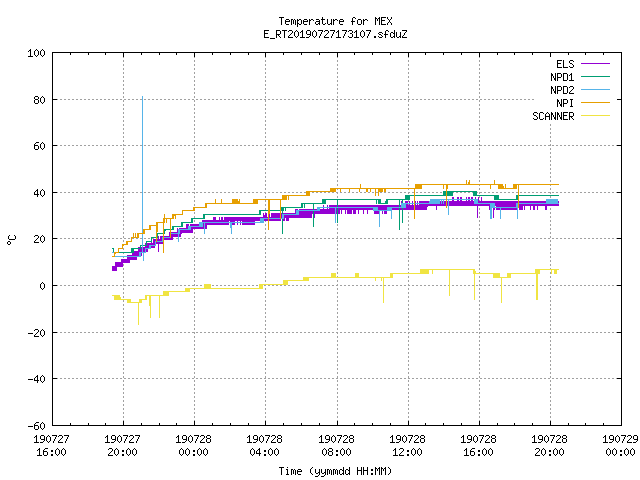Click the °C y-axis unit label
The image size is (640, 480).
tap(12, 240)
